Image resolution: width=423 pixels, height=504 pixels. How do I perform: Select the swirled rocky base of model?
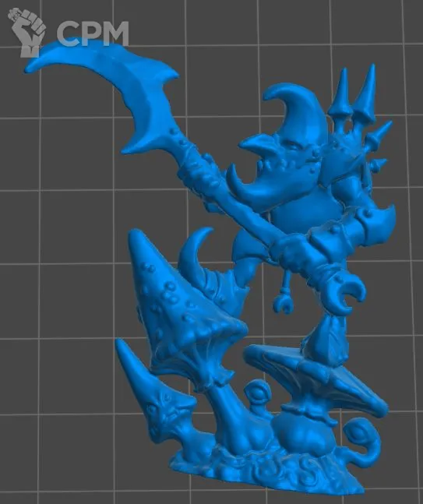266,471
